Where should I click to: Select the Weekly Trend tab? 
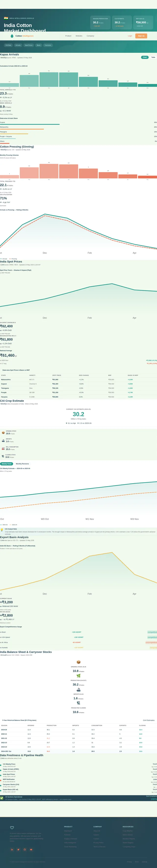6,464
